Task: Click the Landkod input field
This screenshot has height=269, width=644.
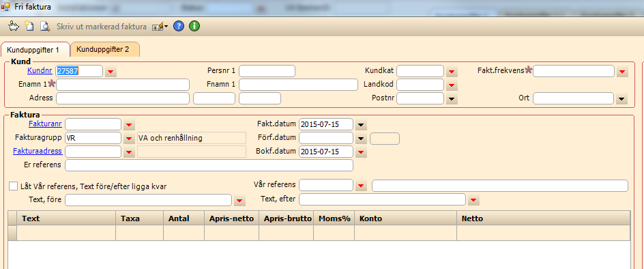Action: 420,85
